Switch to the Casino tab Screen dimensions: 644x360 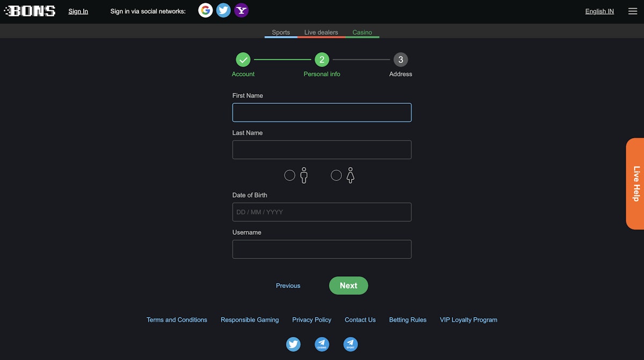point(362,32)
